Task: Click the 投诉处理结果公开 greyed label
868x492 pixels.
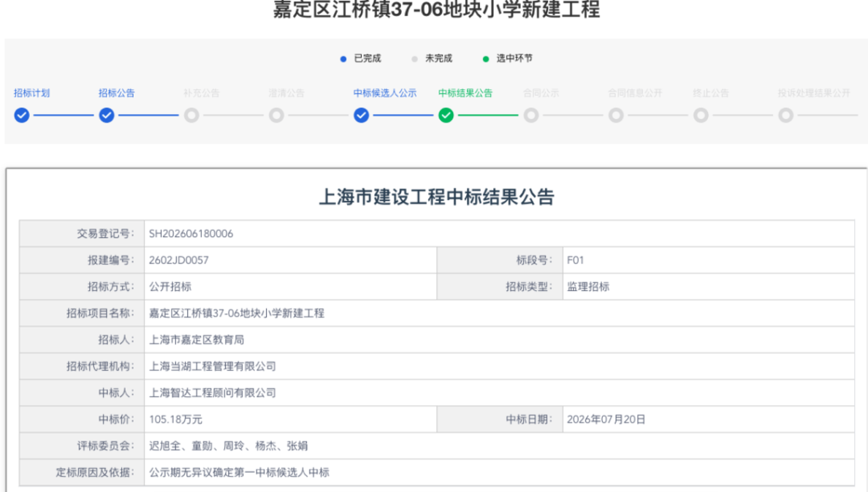Action: 814,93
